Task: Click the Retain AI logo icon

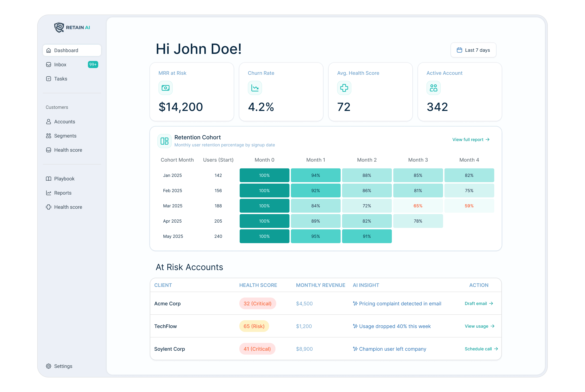Action: pyautogui.click(x=59, y=27)
